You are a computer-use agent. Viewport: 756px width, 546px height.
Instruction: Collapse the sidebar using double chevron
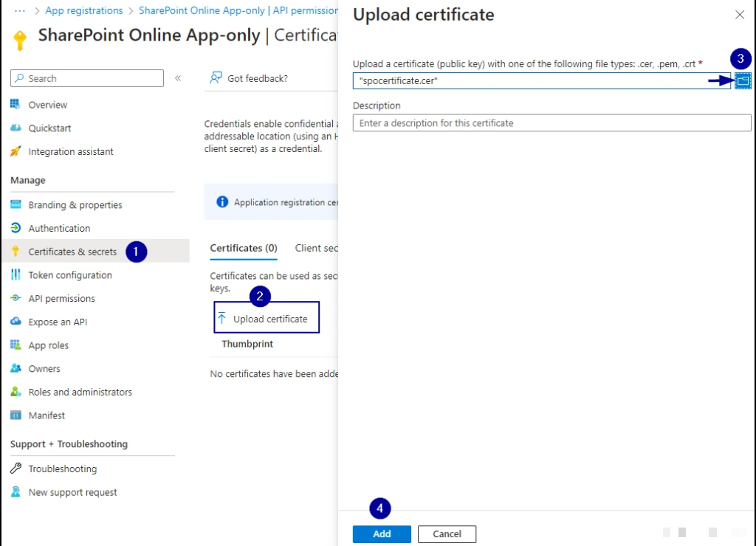click(178, 78)
